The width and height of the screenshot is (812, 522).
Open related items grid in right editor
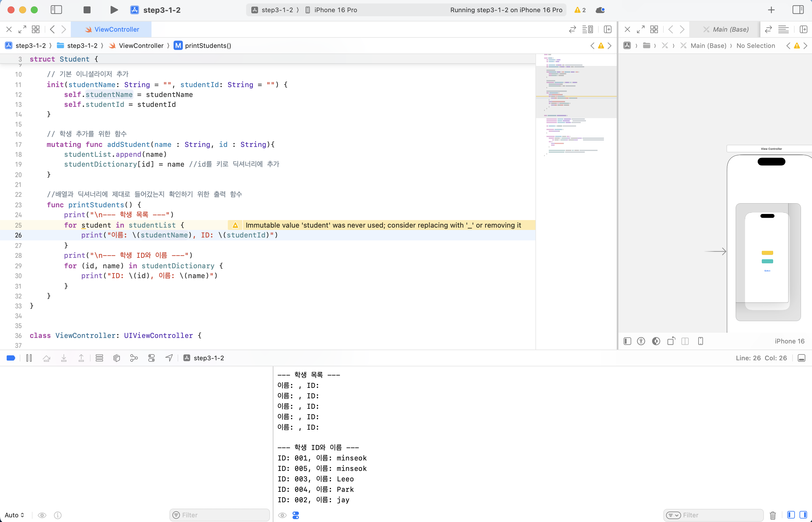654,30
